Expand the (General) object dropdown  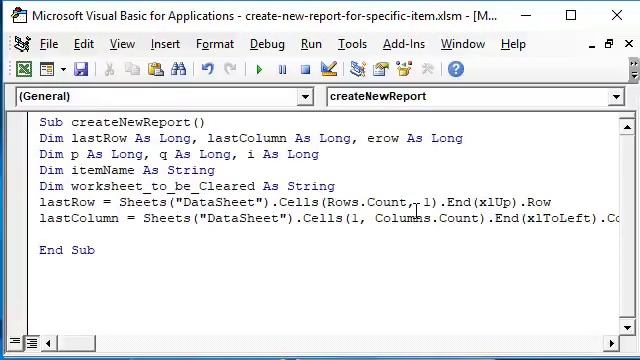tap(305, 97)
